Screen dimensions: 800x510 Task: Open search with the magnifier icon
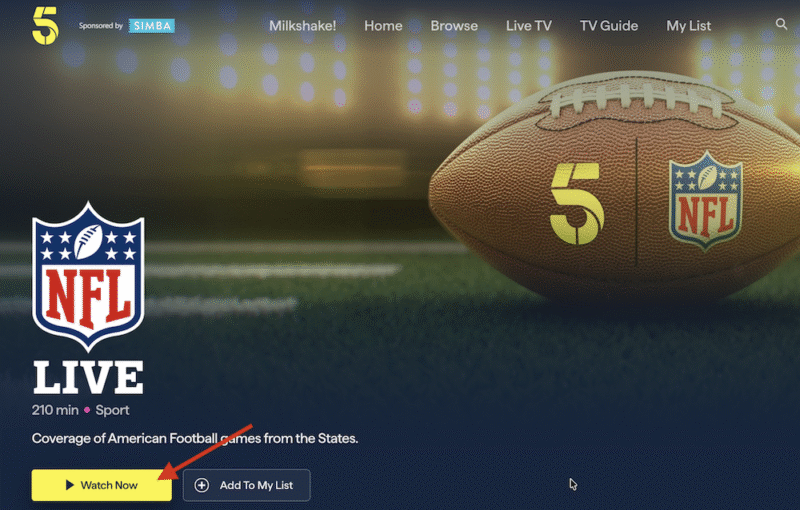click(781, 24)
